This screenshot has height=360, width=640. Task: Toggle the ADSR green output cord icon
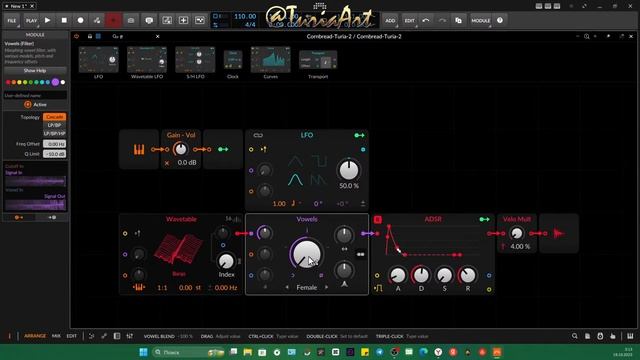(x=484, y=220)
